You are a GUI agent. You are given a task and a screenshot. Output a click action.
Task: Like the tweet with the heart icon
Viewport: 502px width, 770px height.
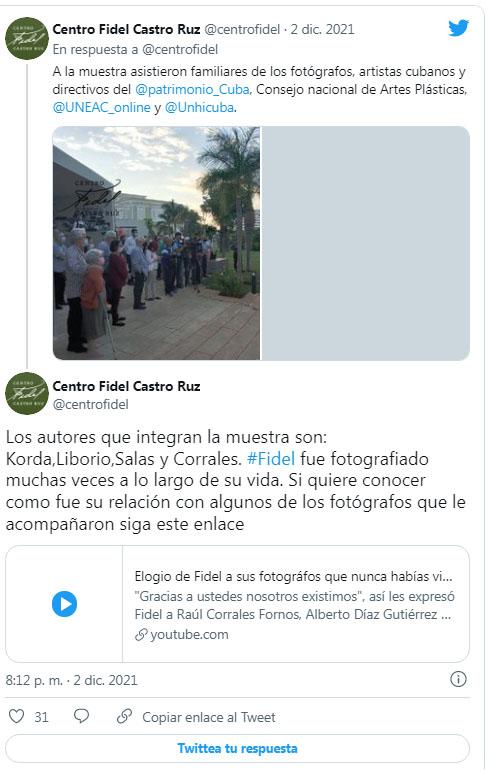click(17, 716)
